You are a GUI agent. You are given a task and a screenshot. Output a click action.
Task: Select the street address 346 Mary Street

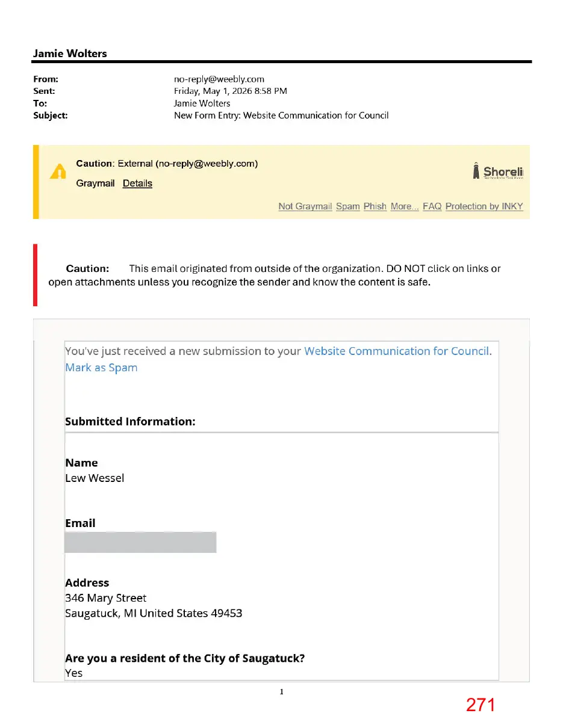pos(105,598)
